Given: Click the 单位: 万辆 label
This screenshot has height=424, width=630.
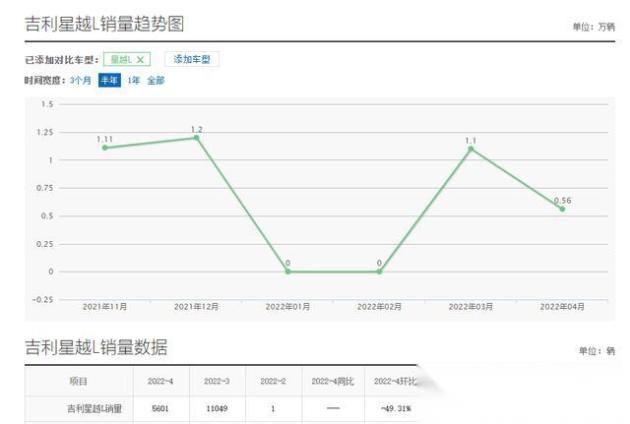Looking at the screenshot, I should [x=594, y=27].
